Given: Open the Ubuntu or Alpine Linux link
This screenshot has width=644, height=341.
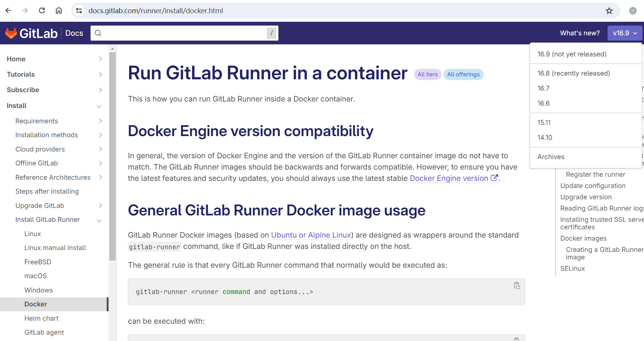Looking at the screenshot, I should [x=311, y=235].
